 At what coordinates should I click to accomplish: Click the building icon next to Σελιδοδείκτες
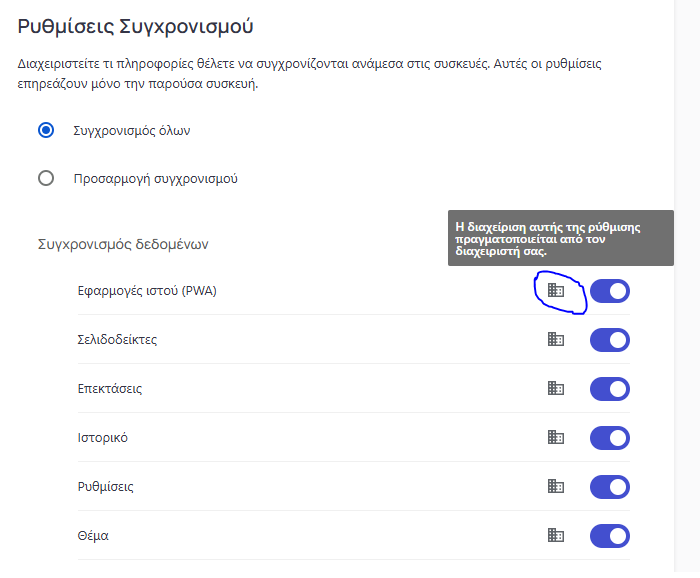pos(556,339)
